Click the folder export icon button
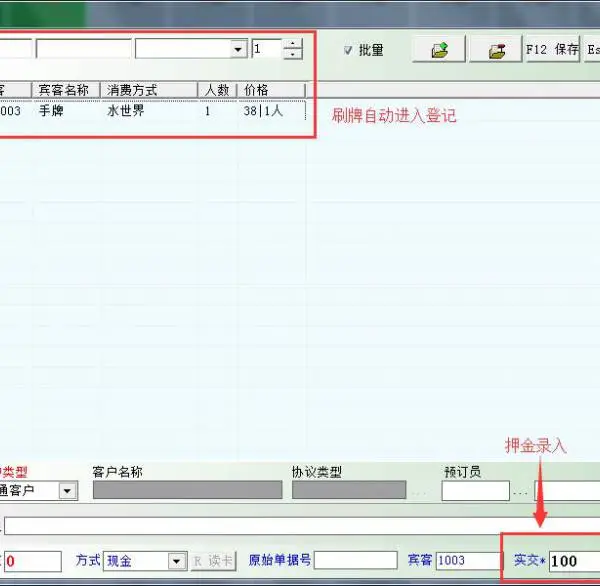 496,49
